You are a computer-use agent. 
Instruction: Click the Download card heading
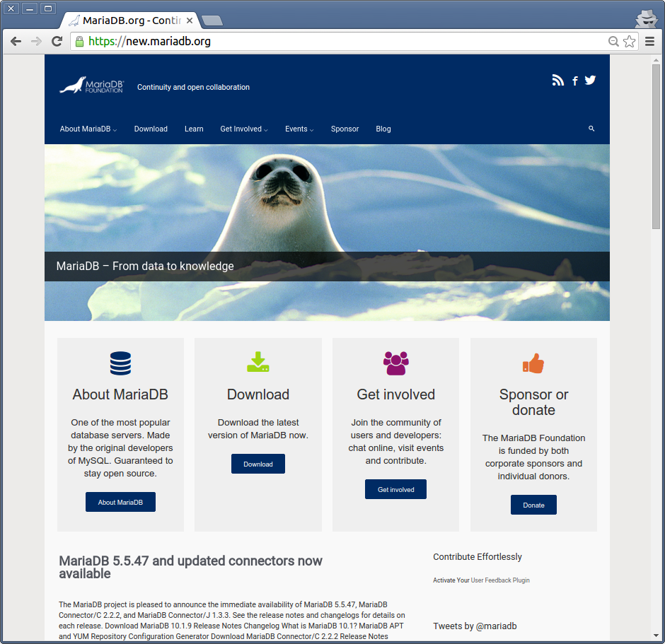[258, 394]
